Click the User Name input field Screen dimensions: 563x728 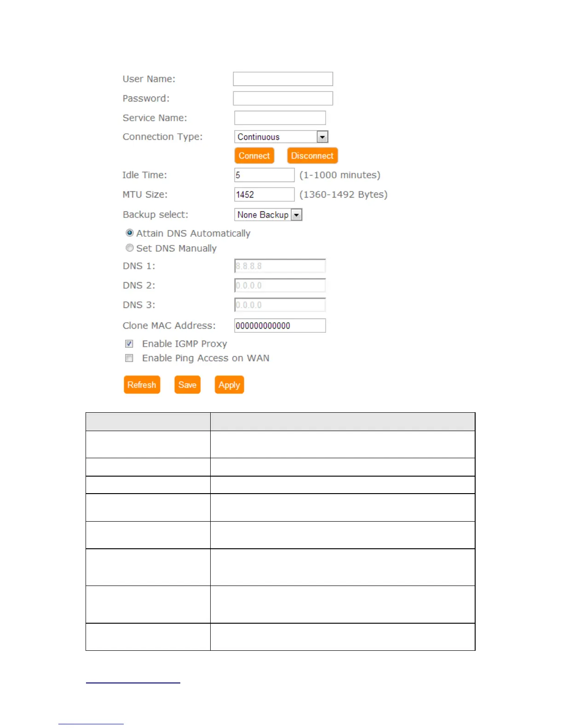tap(283, 79)
